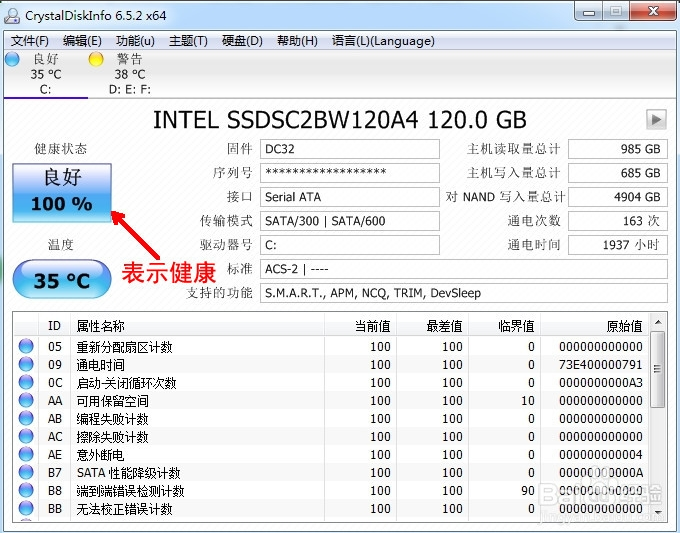The image size is (680, 533).
Task: Click status icon of row AB 编程失败计数
Action: [26, 418]
